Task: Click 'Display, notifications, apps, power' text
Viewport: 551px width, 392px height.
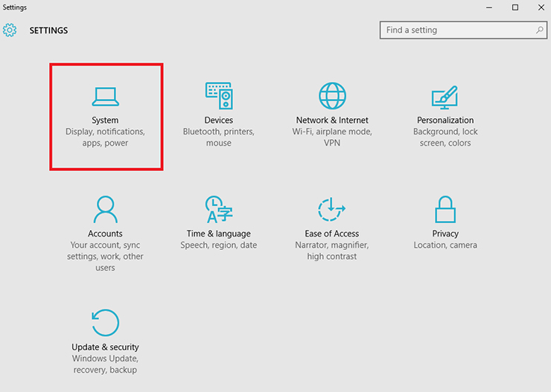Action: click(105, 137)
